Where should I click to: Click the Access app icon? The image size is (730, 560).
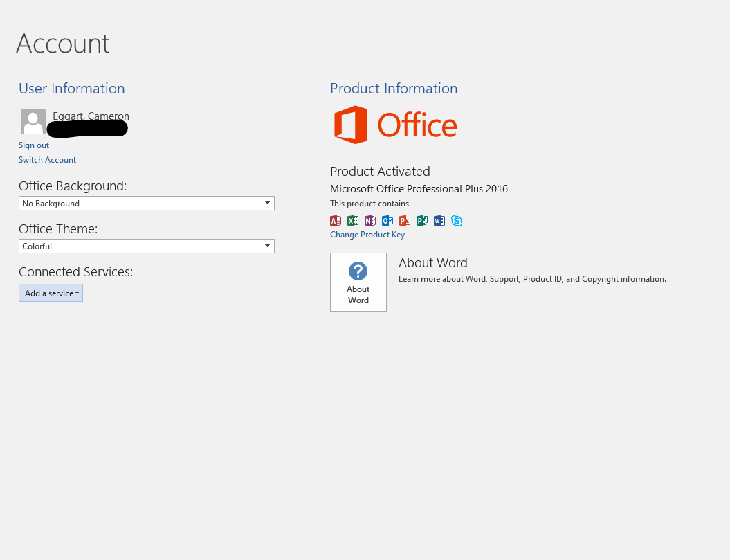tap(335, 221)
